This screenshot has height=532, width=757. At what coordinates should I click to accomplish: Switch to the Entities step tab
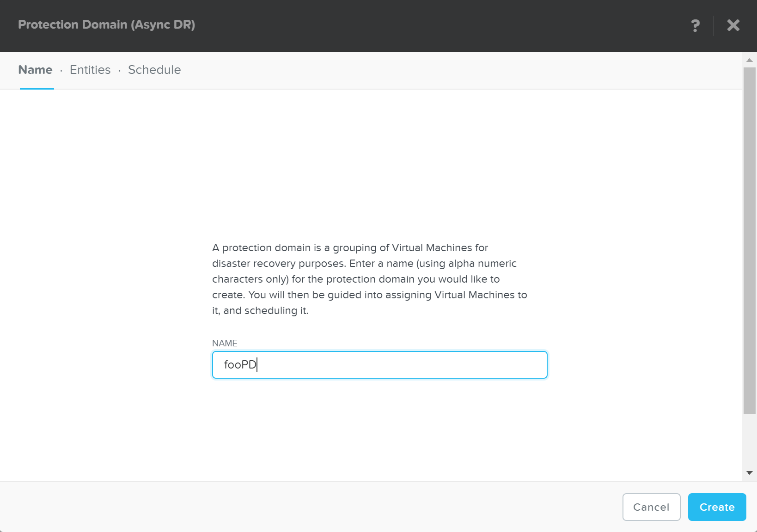[90, 70]
